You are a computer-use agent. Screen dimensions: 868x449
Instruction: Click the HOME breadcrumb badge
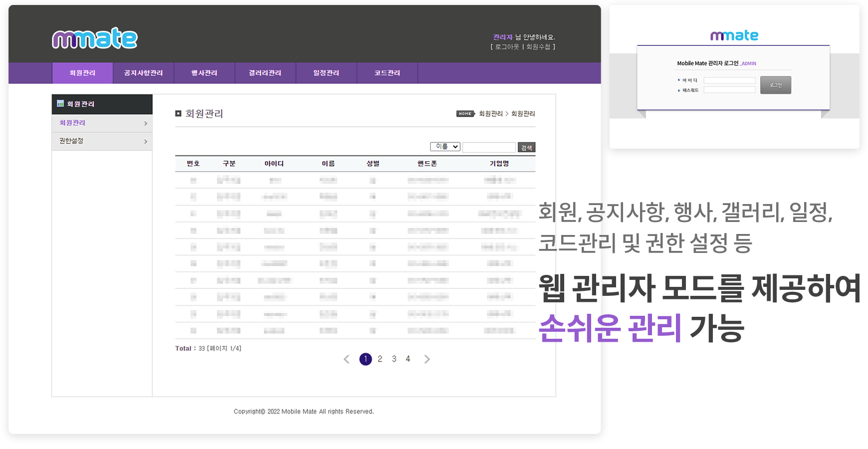pos(465,114)
